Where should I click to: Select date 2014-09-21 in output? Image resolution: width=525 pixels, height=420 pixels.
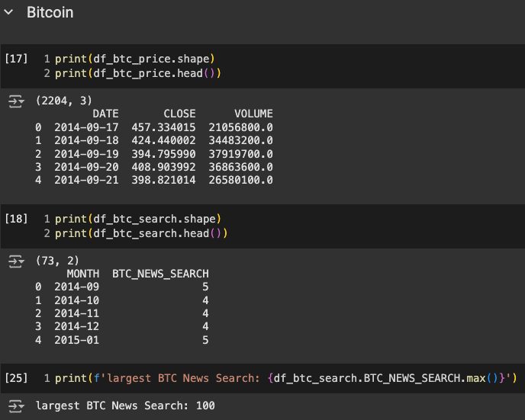click(x=86, y=180)
